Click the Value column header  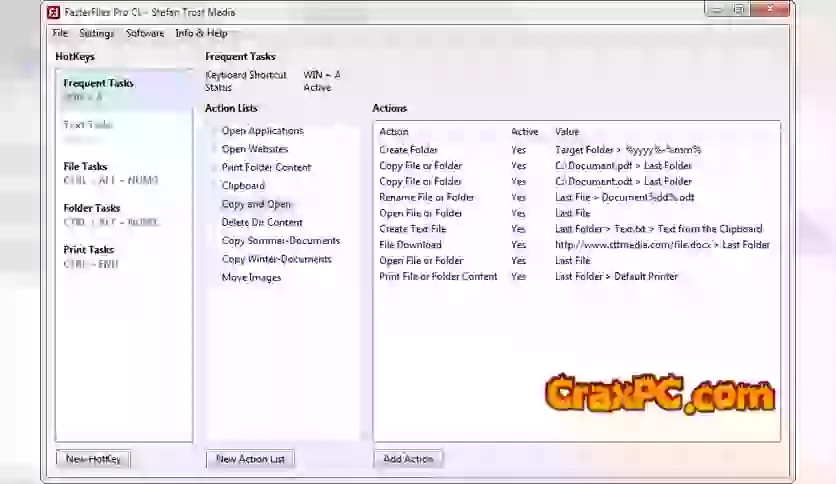click(x=567, y=132)
